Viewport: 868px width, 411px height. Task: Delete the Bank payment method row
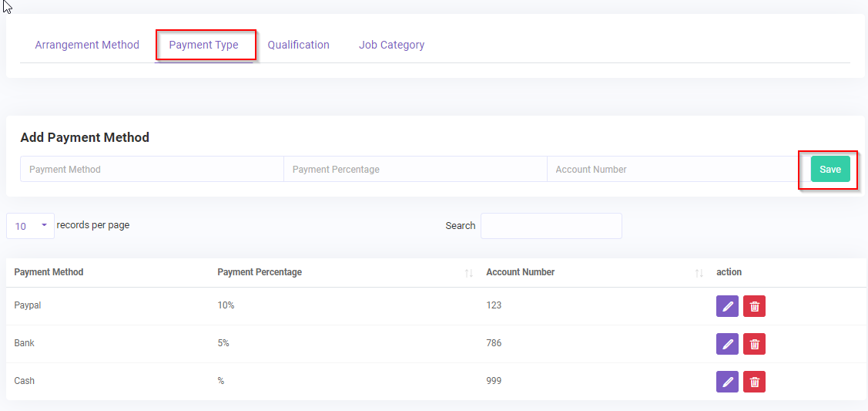click(754, 344)
